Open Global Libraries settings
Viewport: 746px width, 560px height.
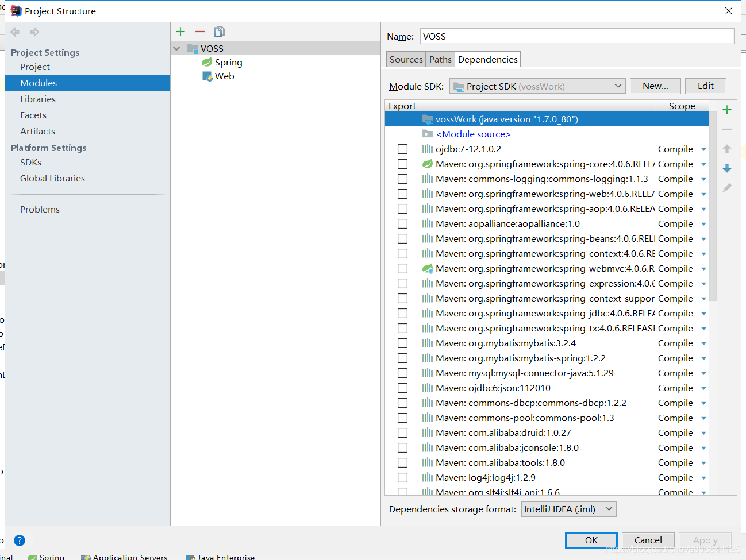pyautogui.click(x=52, y=178)
